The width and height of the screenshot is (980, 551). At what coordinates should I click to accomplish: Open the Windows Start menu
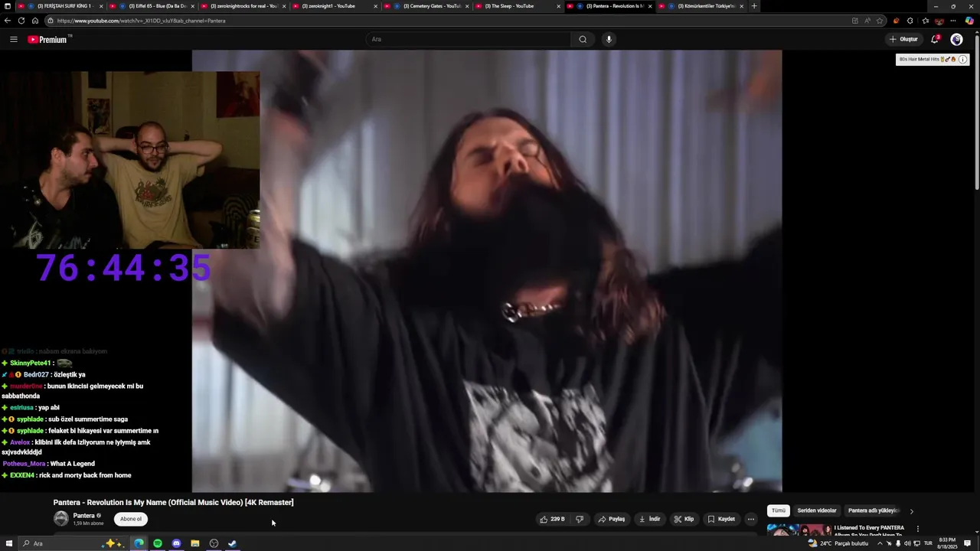(x=9, y=543)
